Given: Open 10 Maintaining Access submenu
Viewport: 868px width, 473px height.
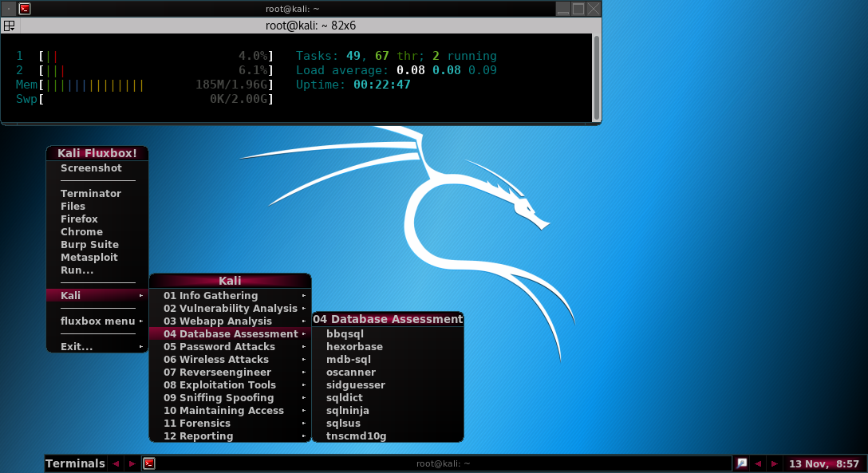Looking at the screenshot, I should pos(231,410).
